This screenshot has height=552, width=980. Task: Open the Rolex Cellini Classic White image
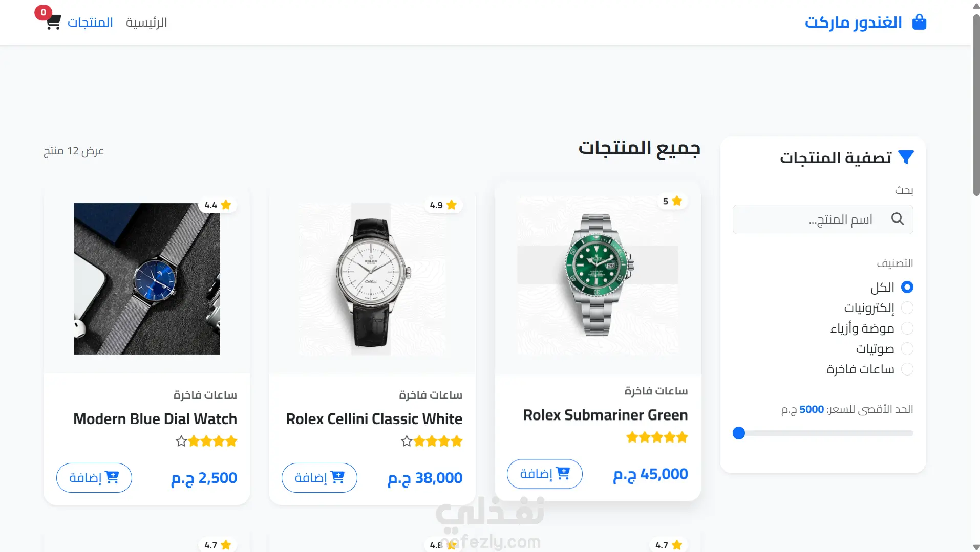[372, 279]
